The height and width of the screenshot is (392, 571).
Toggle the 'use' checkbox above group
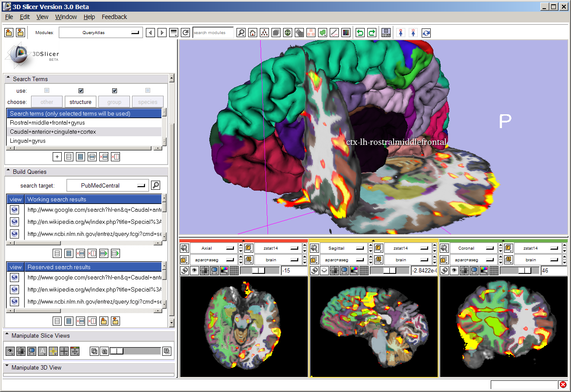click(114, 91)
